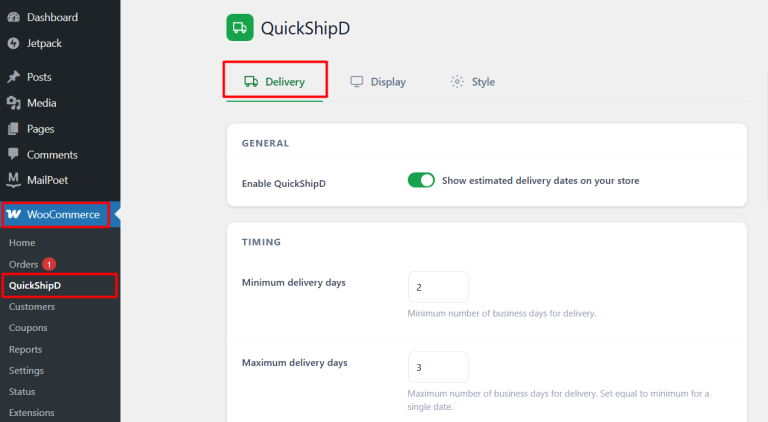Click the Dashboard gauge icon

(x=14, y=17)
